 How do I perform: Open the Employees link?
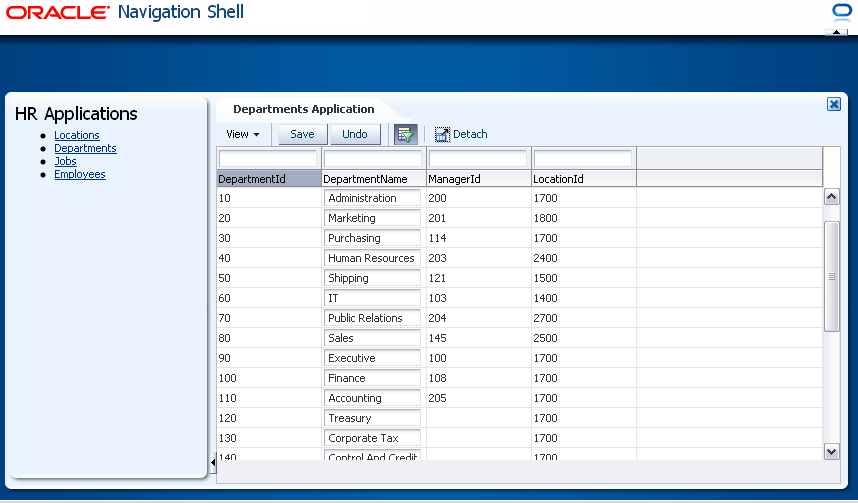click(x=80, y=175)
